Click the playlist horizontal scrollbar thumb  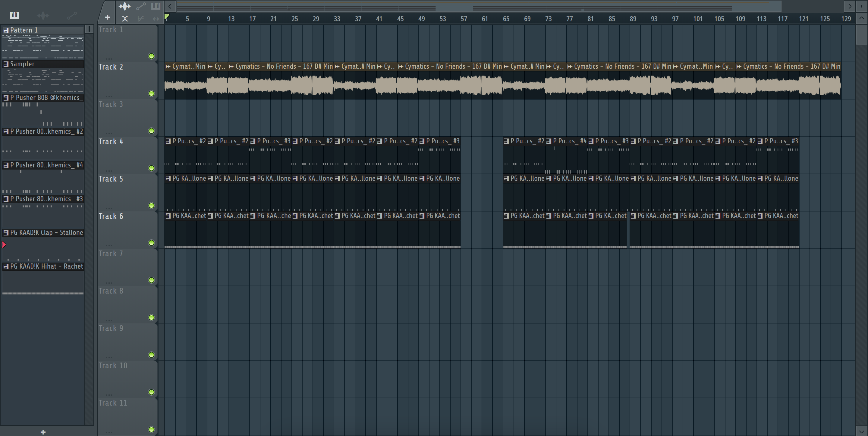pyautogui.click(x=479, y=6)
